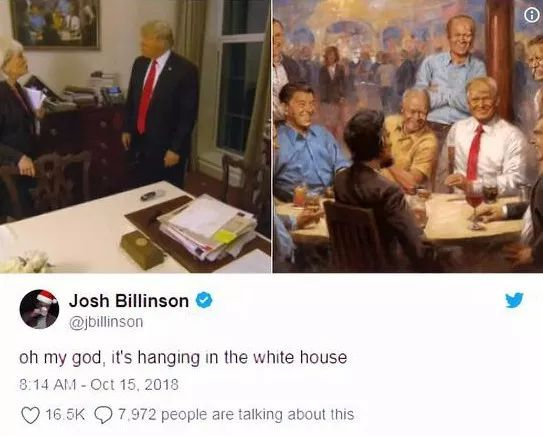
Task: Open the right painting image
Action: [408, 136]
